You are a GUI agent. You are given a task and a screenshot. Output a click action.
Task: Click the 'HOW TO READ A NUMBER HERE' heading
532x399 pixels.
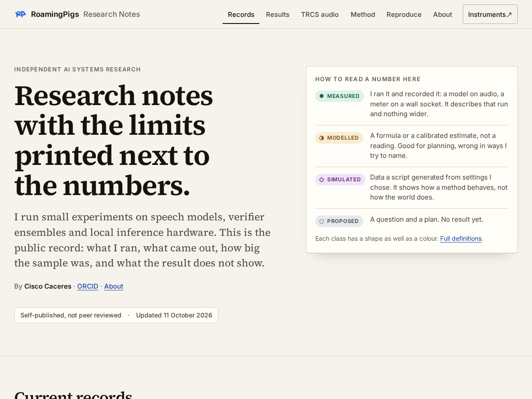click(368, 79)
